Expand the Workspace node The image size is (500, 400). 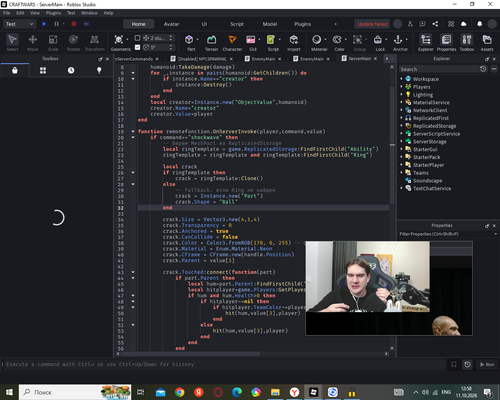click(402, 79)
